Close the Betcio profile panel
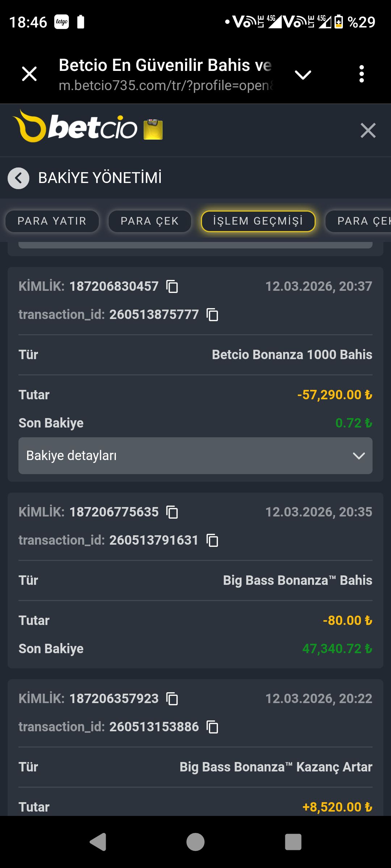Image resolution: width=391 pixels, height=868 pixels. [368, 130]
